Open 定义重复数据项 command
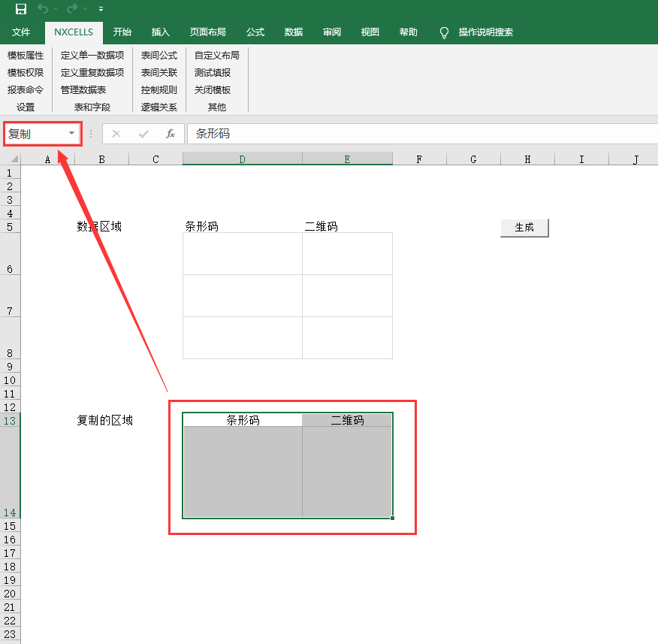Screen dimensions: 658x644 (x=92, y=73)
